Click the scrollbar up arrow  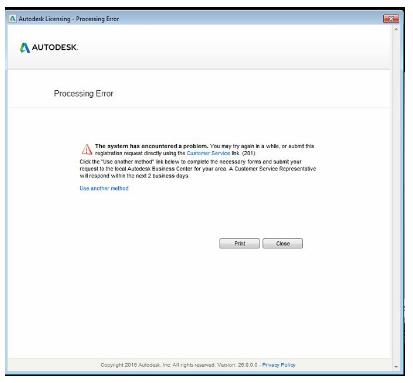(396, 29)
